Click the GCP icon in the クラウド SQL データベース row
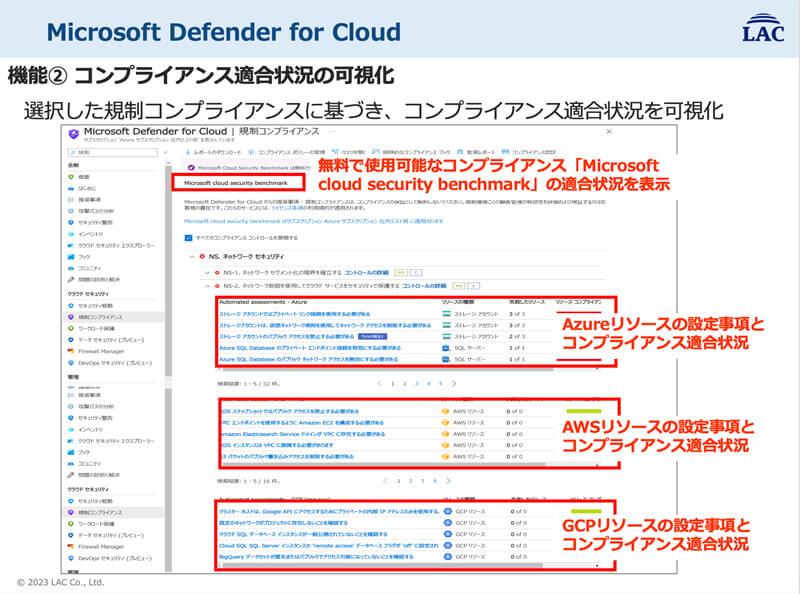 (447, 534)
